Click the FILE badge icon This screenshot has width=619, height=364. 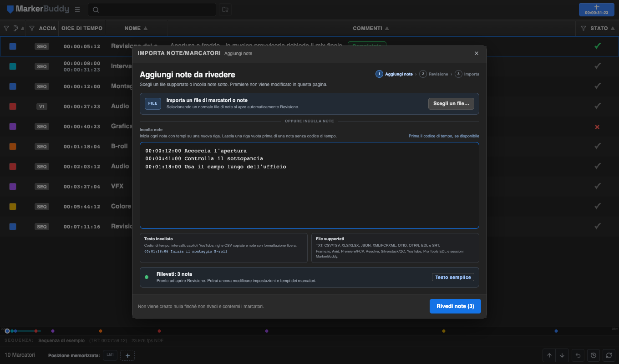(x=153, y=104)
